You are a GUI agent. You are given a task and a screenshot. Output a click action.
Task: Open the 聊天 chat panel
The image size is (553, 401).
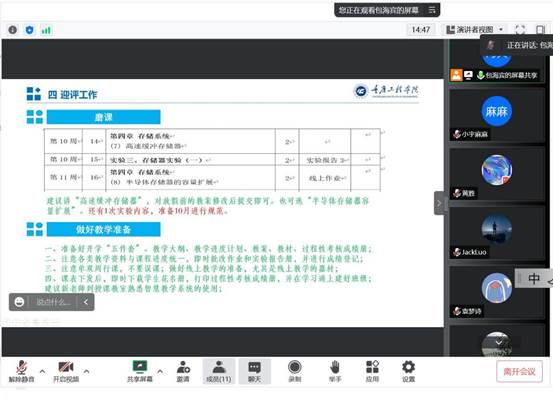pyautogui.click(x=254, y=371)
